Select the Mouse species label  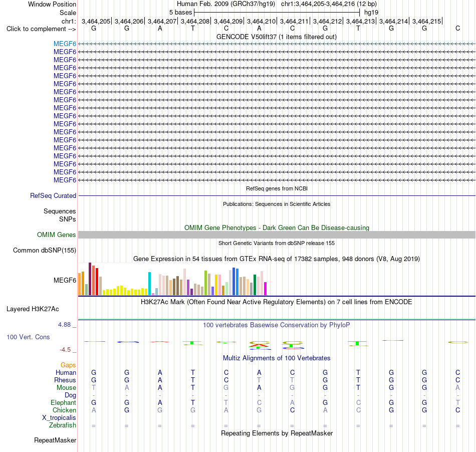66,388
